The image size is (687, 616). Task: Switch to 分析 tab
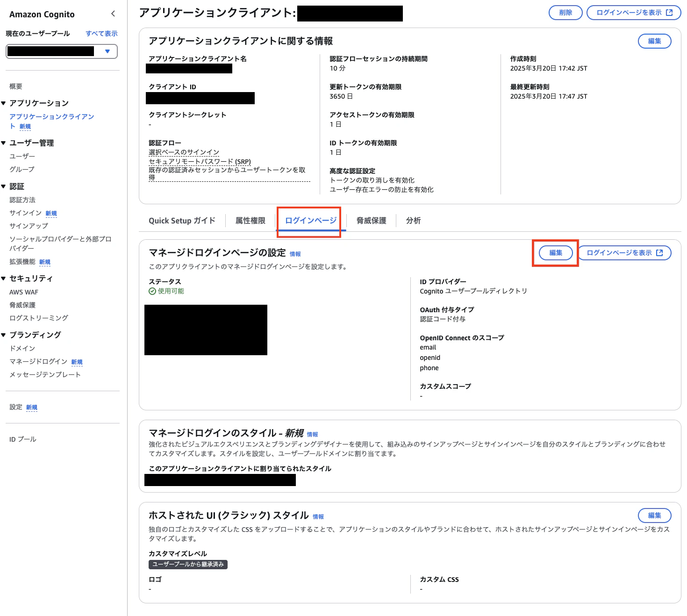click(413, 221)
